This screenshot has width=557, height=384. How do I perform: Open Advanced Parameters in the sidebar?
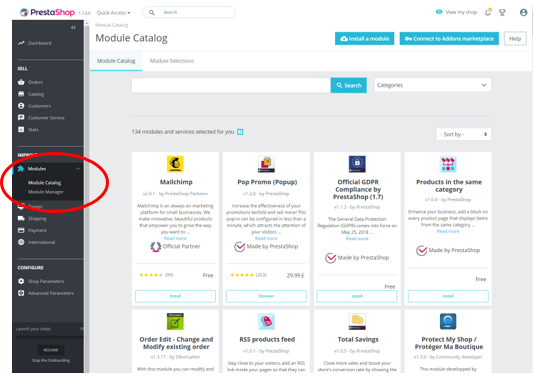pyautogui.click(x=51, y=293)
